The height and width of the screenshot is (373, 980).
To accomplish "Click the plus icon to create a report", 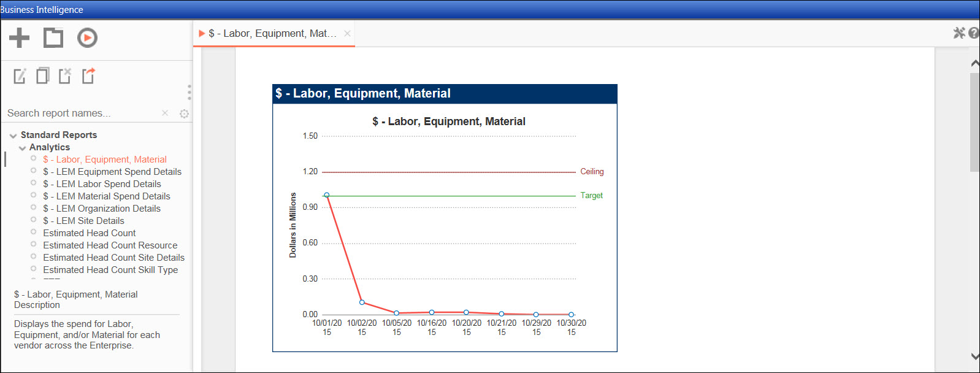I will coord(19,38).
